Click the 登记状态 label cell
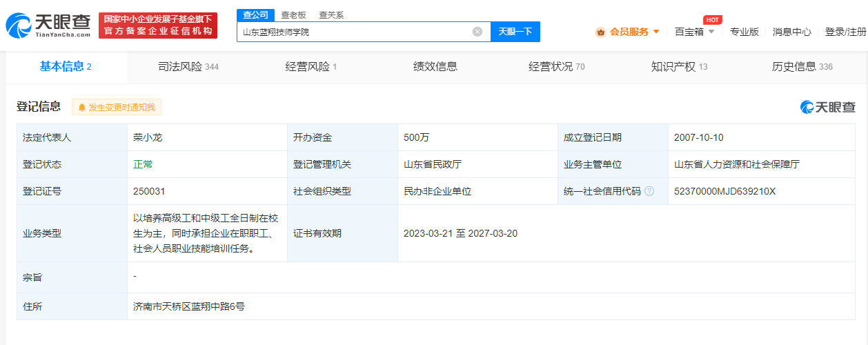Image resolution: width=868 pixels, height=345 pixels. point(72,164)
